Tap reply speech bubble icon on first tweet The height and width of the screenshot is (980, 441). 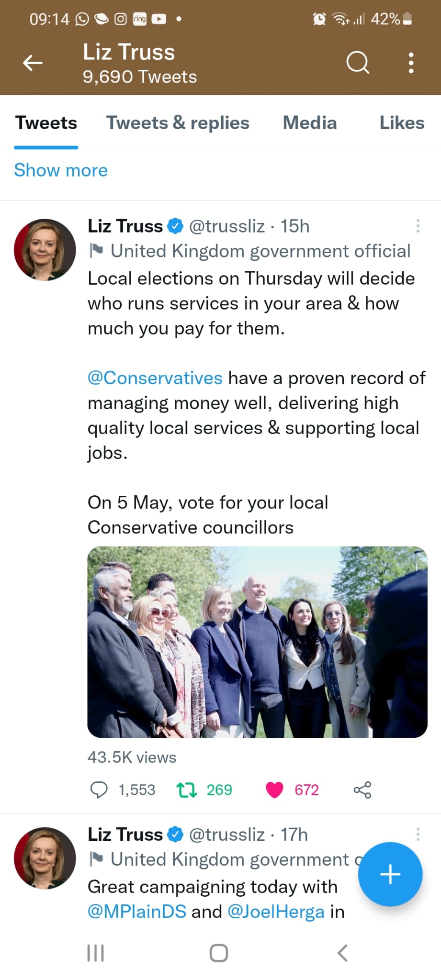(x=99, y=790)
